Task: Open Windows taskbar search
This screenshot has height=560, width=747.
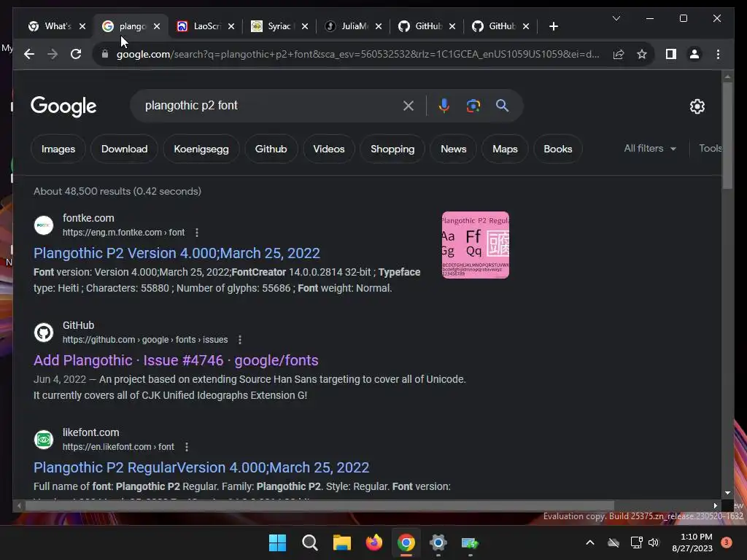Action: 309,542
